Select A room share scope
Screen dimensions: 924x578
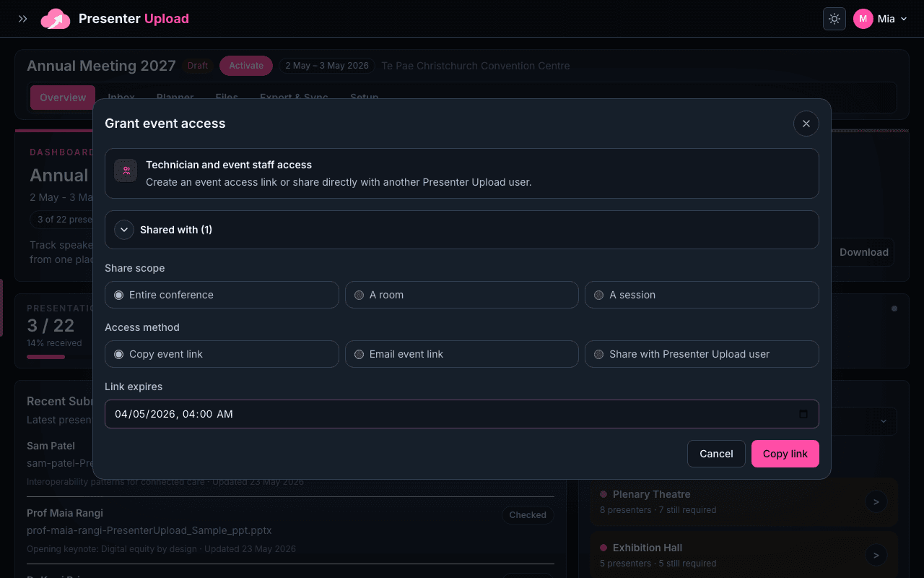(x=462, y=295)
